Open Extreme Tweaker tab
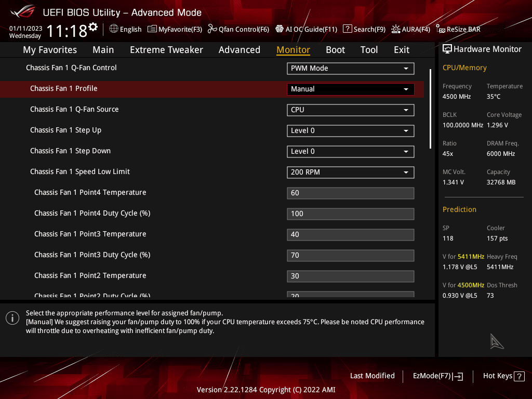Screen dimensions: 532x399 (x=166, y=50)
